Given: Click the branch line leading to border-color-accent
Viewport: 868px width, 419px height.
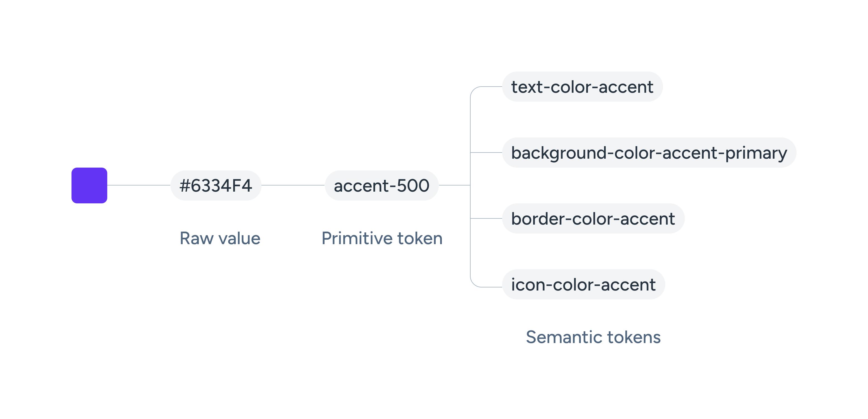Looking at the screenshot, I should pyautogui.click(x=486, y=218).
